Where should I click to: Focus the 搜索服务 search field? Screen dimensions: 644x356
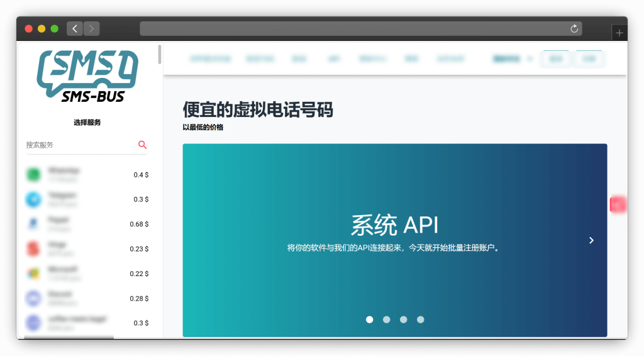[79, 145]
